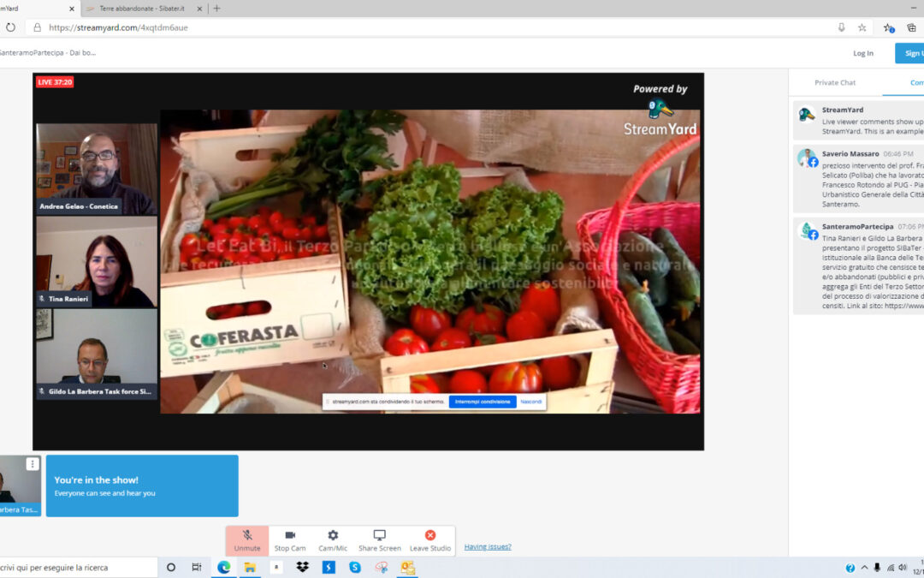Open Microsoft Edge from the taskbar

coord(224,568)
